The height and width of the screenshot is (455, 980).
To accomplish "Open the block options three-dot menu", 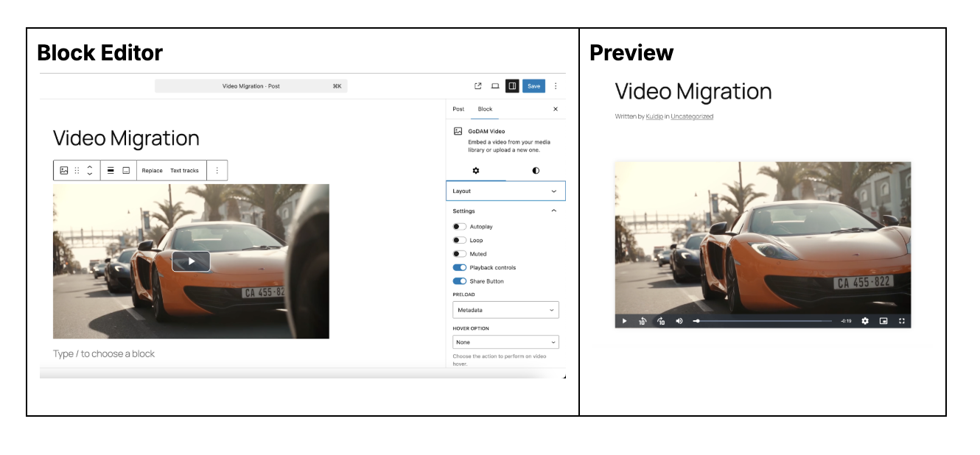I will coord(217,170).
